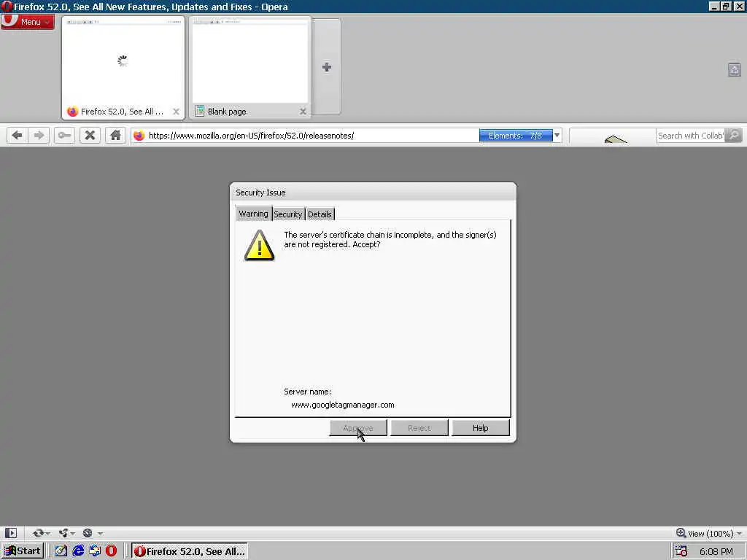Switch to the Security tab

(x=287, y=214)
